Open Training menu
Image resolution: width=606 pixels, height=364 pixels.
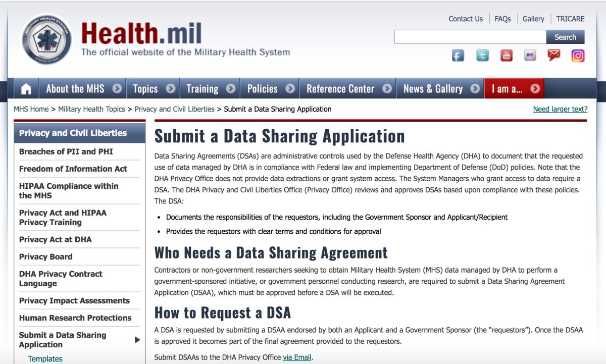click(x=203, y=89)
